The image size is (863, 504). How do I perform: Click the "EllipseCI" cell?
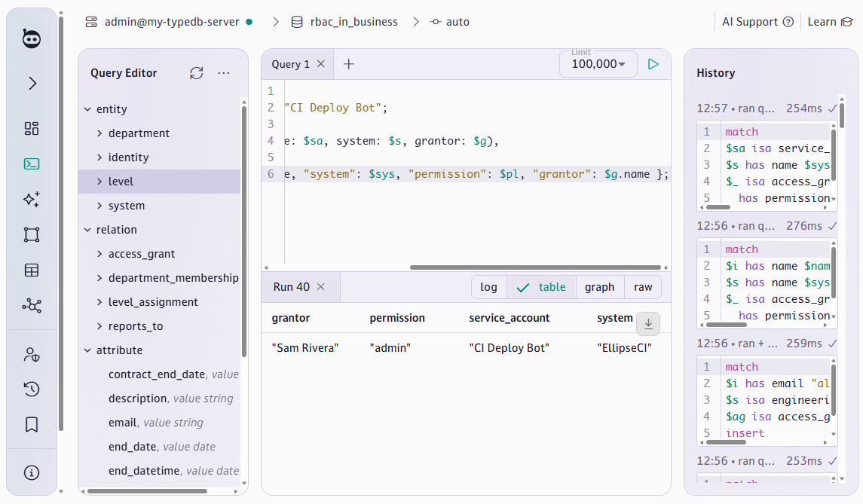pos(624,348)
